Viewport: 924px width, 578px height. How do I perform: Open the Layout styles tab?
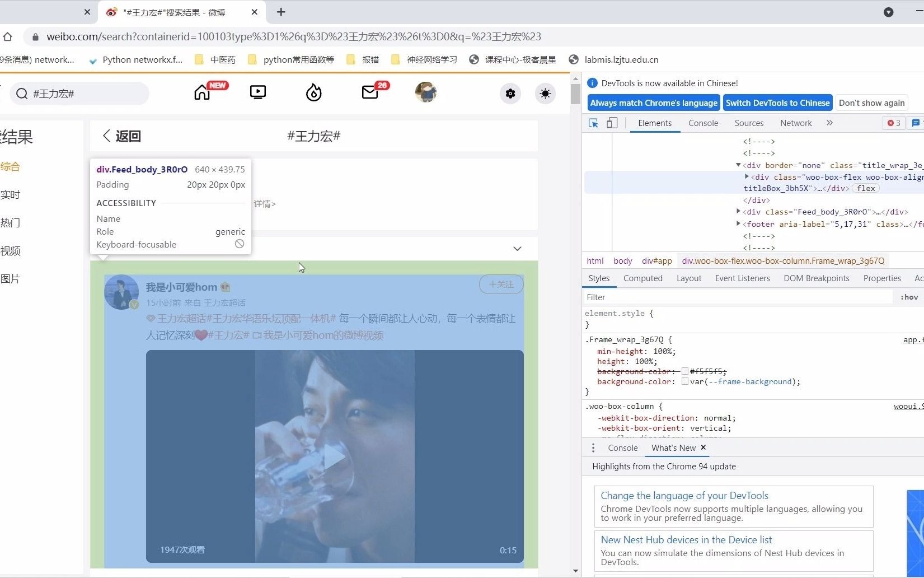coord(689,278)
